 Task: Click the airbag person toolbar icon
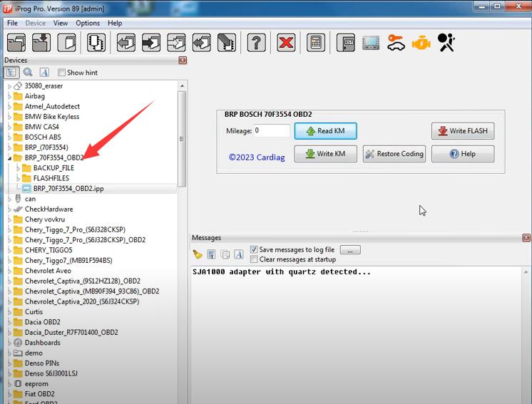(x=446, y=43)
